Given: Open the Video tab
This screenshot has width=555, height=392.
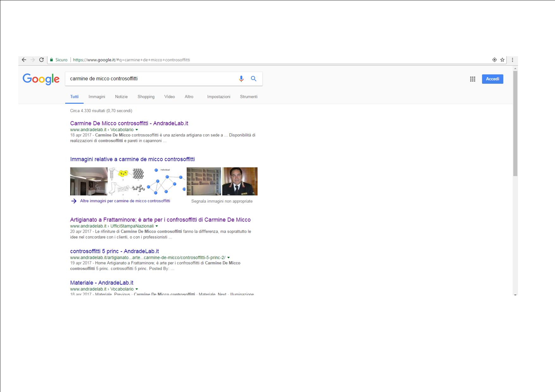Looking at the screenshot, I should [170, 97].
